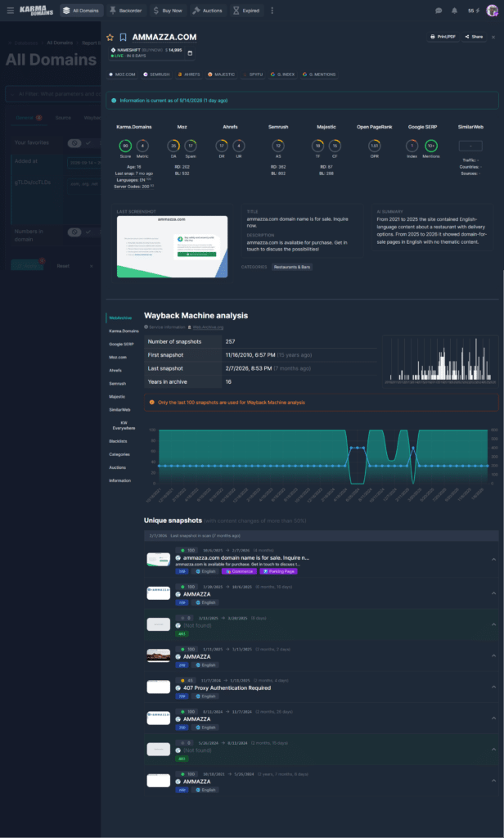Select SimilarWeb in the side section list

[x=119, y=410]
